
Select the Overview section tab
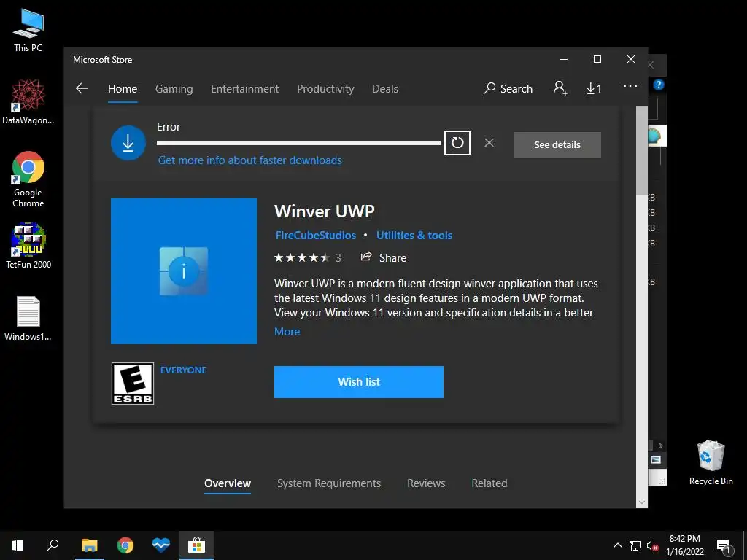(228, 483)
